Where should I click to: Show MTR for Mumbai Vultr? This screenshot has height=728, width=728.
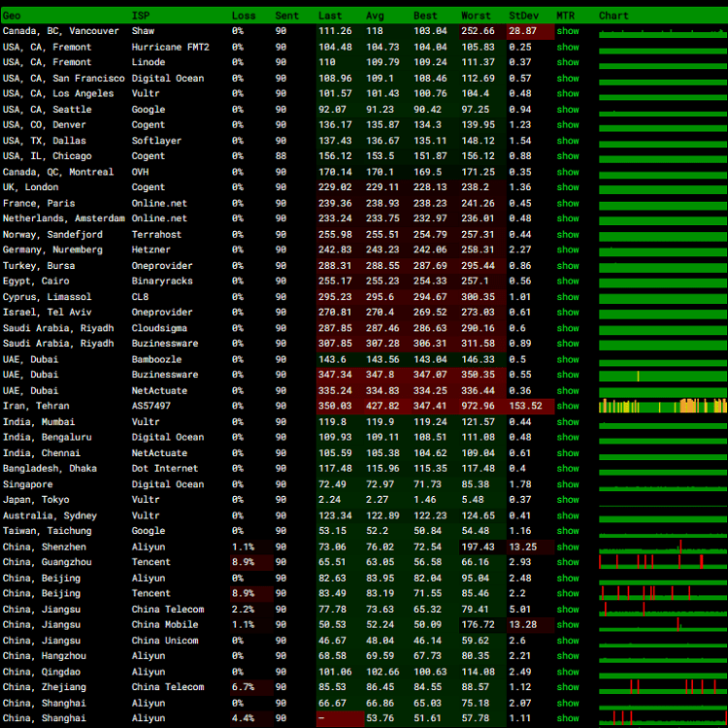tap(568, 421)
